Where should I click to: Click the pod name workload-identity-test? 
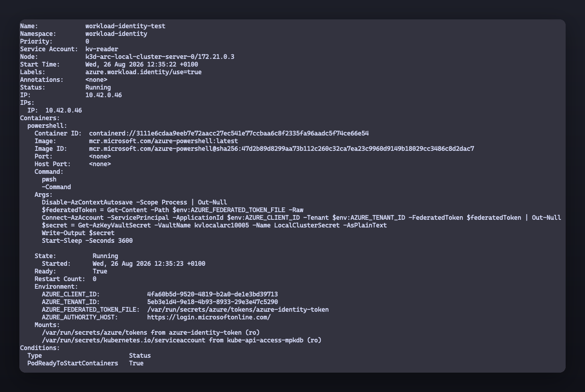(125, 26)
